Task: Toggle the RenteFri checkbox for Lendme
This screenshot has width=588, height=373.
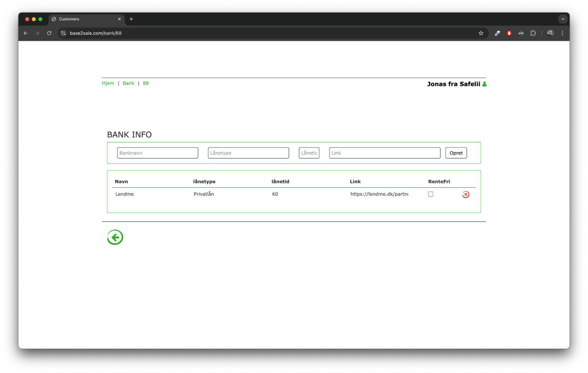Action: [x=430, y=194]
